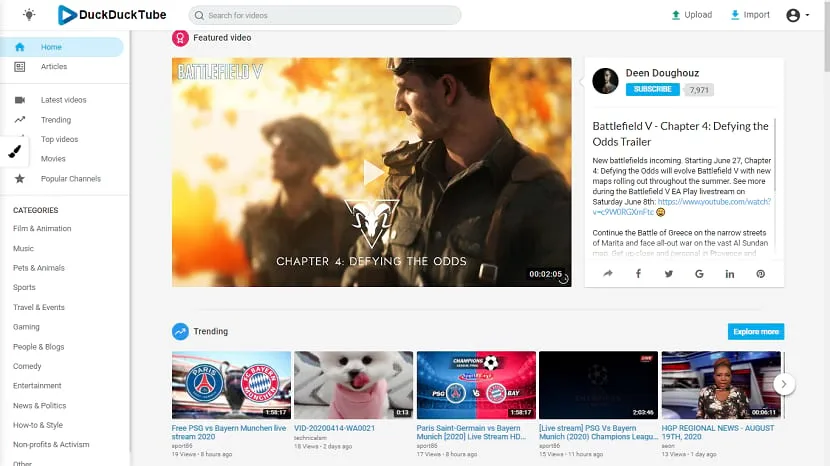Focus the Search for videos field
Screen dimensions: 830x466
[324, 15]
